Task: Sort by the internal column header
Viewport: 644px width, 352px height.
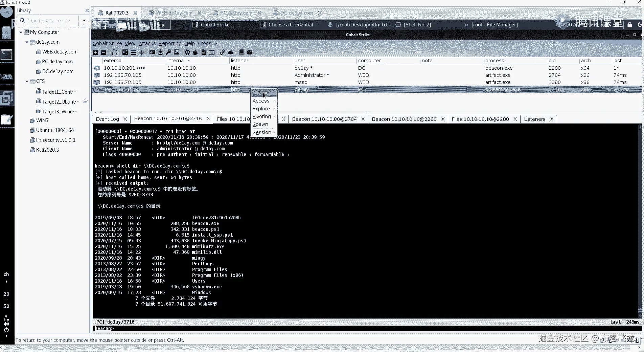Action: tap(197, 61)
